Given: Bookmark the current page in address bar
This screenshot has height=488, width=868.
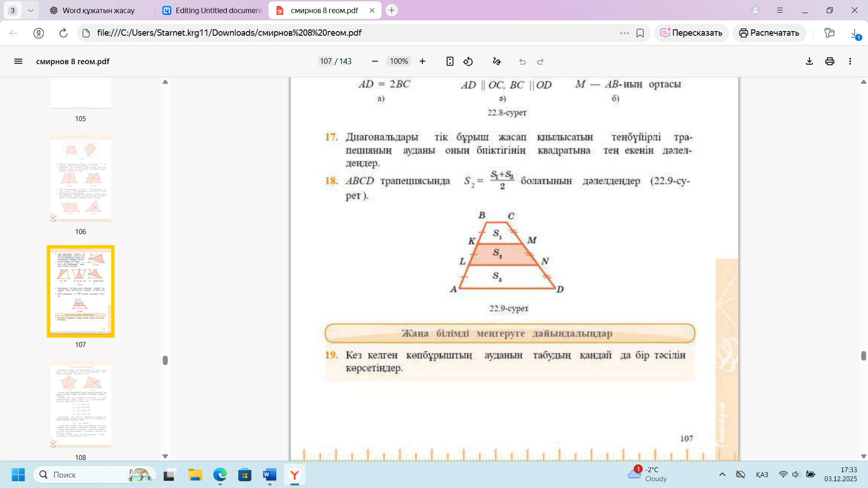Looking at the screenshot, I should (x=640, y=33).
